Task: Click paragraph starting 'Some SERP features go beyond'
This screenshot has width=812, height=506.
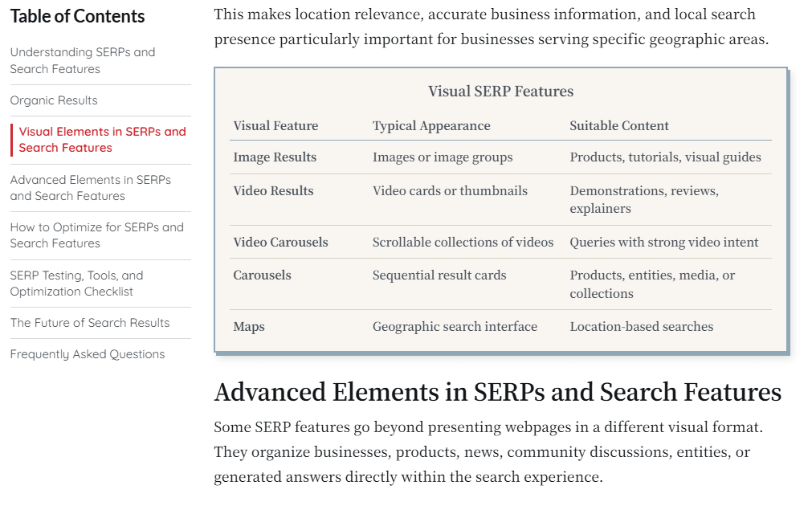Action: point(488,452)
